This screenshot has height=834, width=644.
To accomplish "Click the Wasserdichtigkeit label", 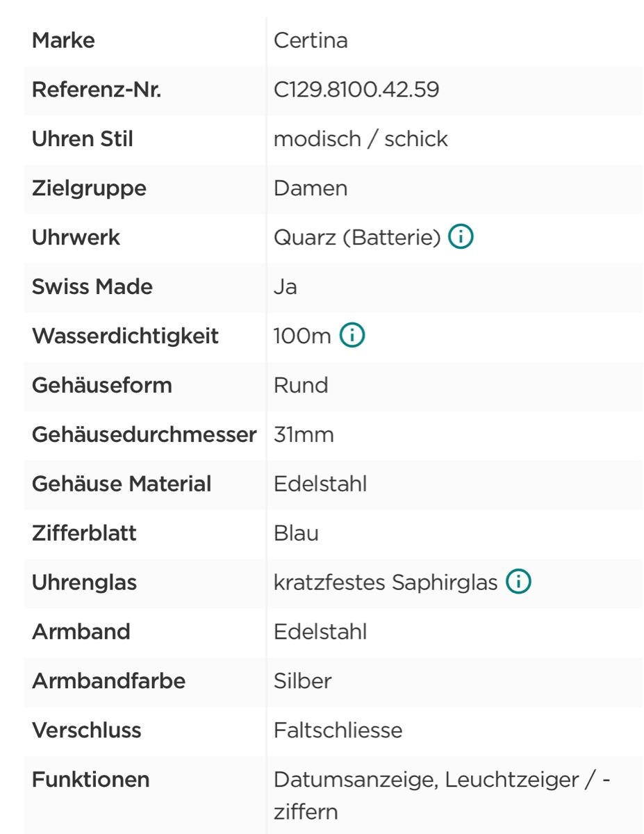I will click(x=125, y=336).
